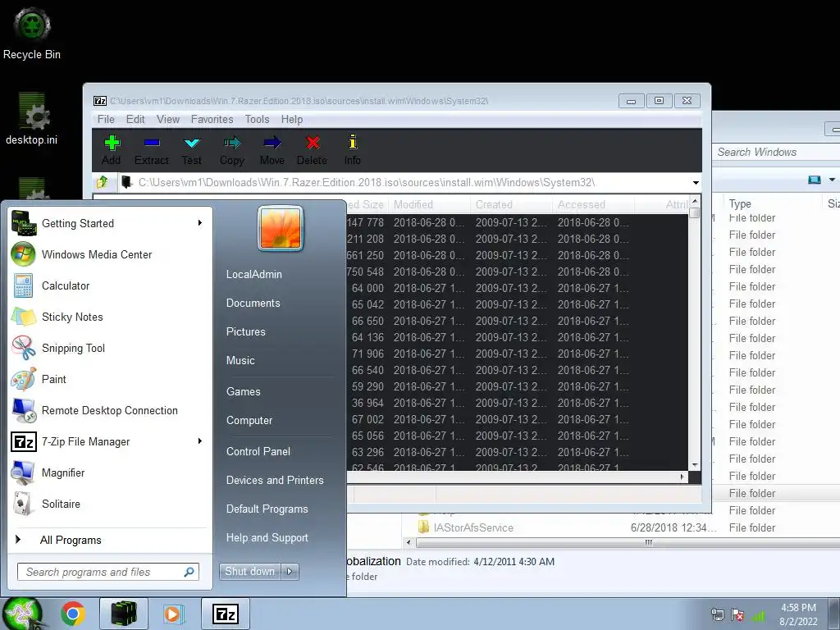Sort by Created column header
Viewport: 840px width, 630px height.
512,204
